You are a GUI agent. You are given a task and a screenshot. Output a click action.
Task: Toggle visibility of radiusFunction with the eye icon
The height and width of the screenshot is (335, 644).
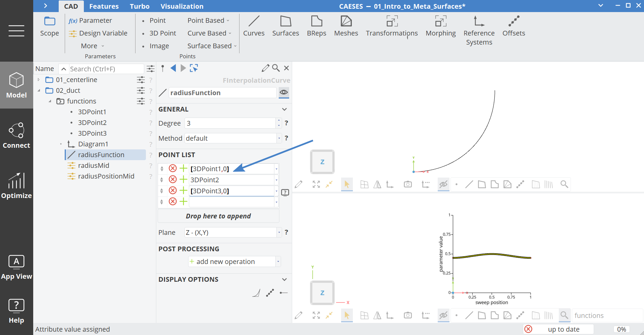pos(284,93)
